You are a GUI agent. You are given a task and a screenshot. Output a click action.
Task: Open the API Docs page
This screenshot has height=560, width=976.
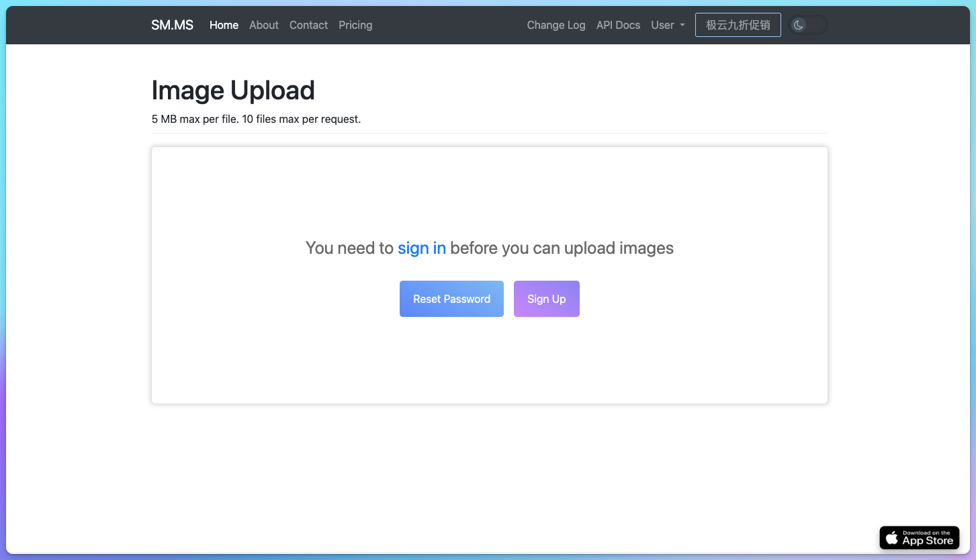click(618, 25)
